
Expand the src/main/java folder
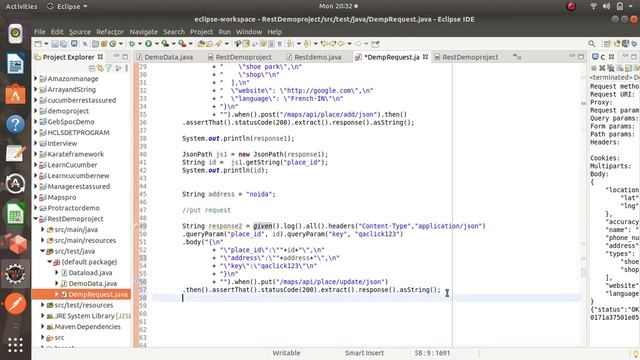pyautogui.click(x=43, y=229)
